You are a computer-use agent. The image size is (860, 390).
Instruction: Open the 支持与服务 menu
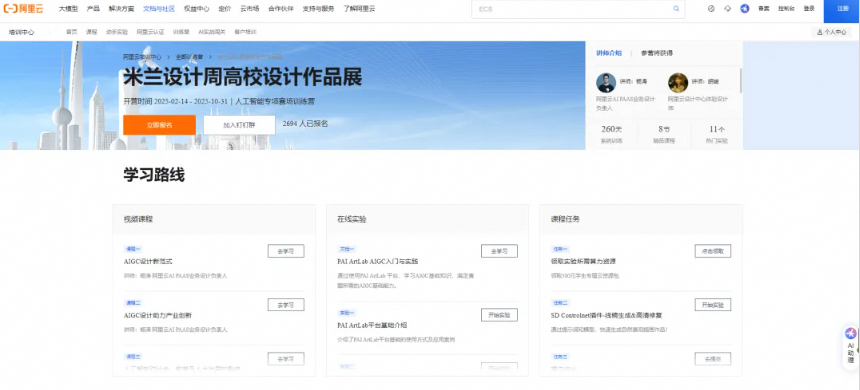pos(318,9)
